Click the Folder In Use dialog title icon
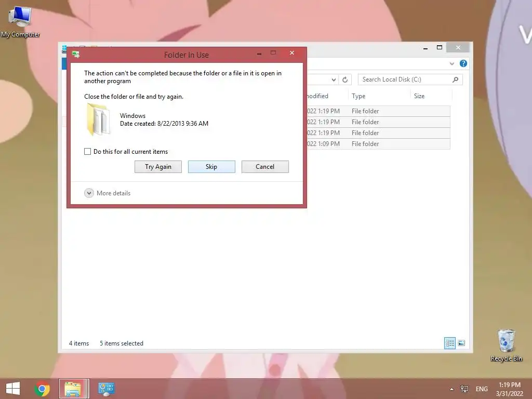The width and height of the screenshot is (532, 399). (76, 54)
